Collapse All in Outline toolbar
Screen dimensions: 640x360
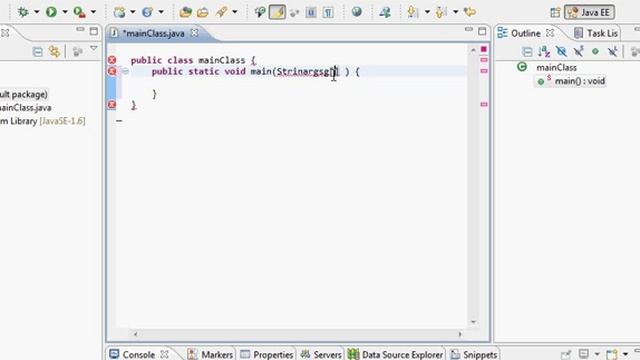point(527,52)
